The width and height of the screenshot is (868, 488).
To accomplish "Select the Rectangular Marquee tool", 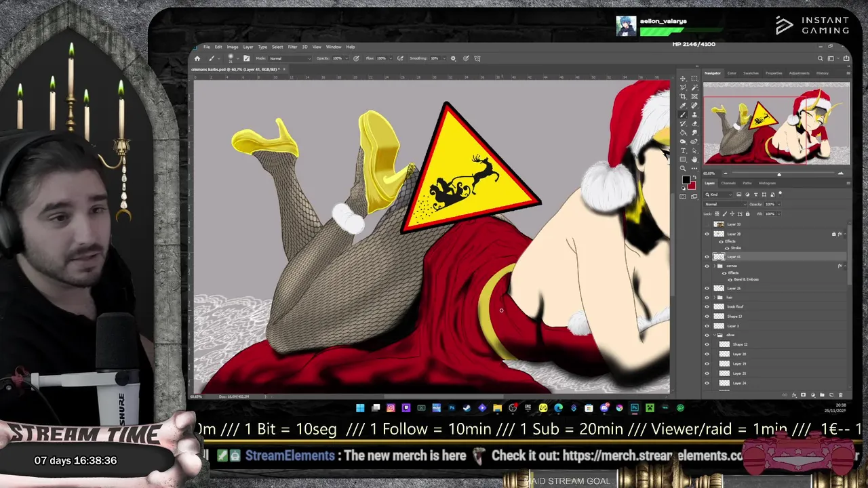I will click(x=694, y=79).
